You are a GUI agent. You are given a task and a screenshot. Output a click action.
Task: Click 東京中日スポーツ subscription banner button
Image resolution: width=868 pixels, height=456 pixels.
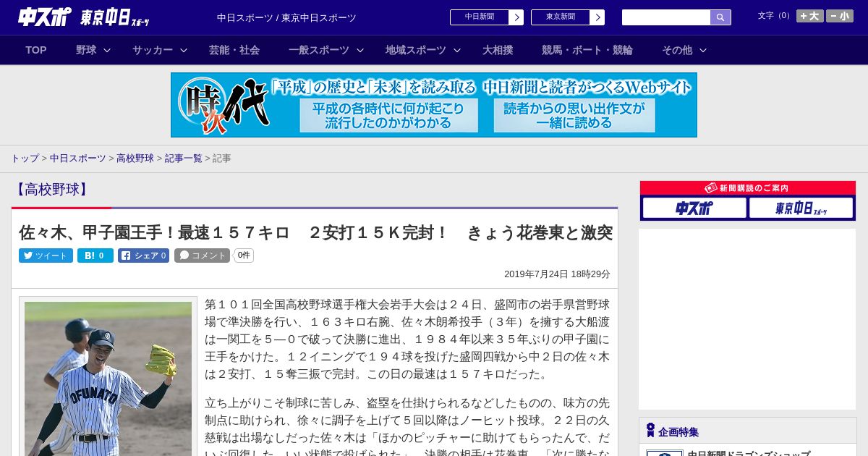801,208
